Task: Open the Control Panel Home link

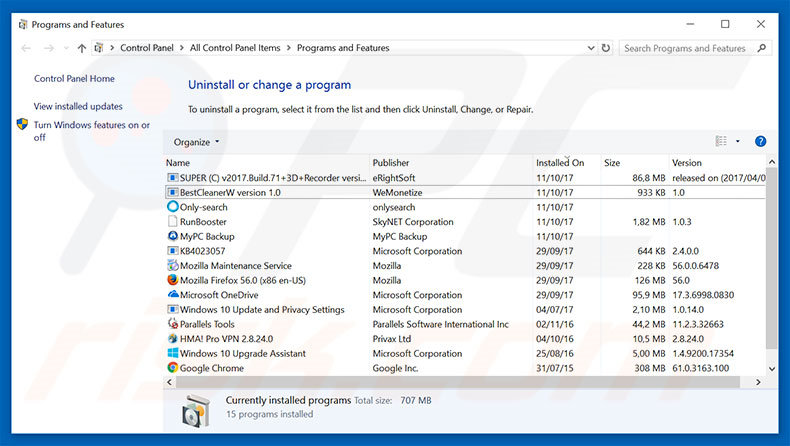Action: click(74, 79)
